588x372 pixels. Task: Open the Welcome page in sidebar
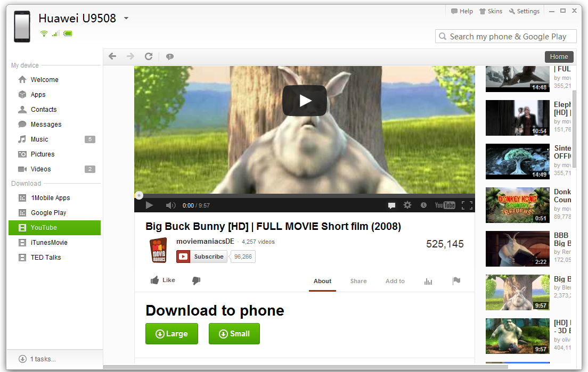click(55, 79)
